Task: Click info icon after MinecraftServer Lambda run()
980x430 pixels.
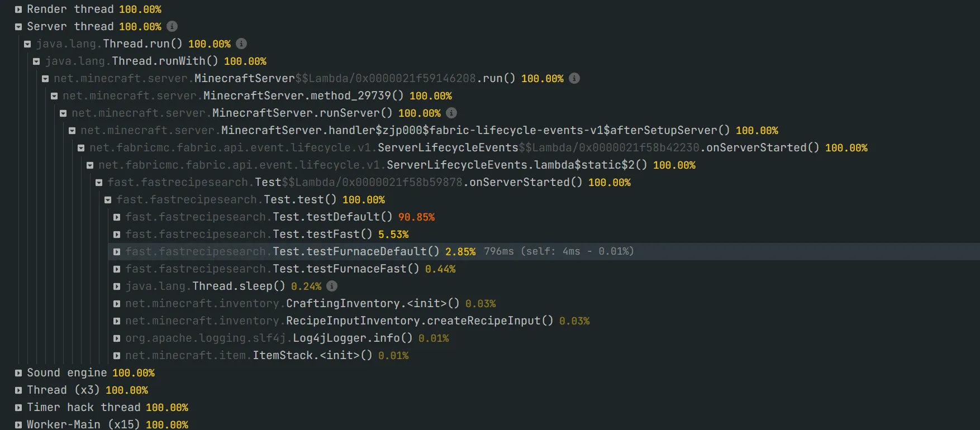Action: click(574, 78)
